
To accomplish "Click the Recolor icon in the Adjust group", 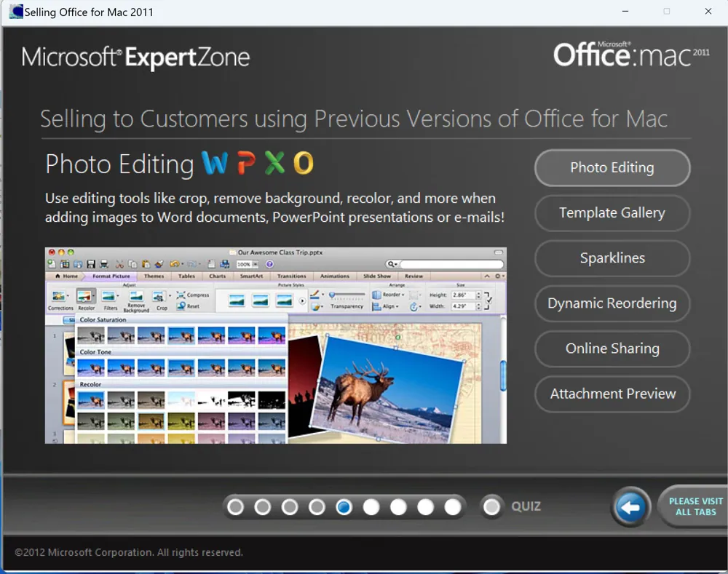I will pyautogui.click(x=84, y=296).
